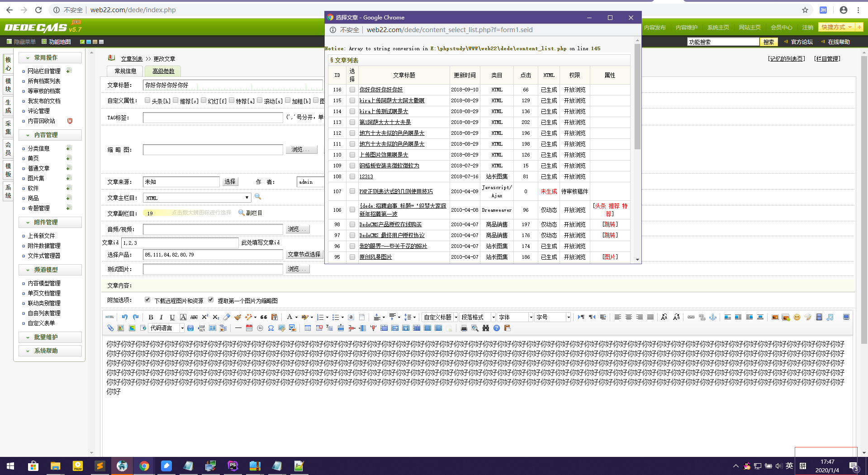This screenshot has width=868, height=475.
Task: Click 选择 button beside 文章来源
Action: click(x=230, y=181)
